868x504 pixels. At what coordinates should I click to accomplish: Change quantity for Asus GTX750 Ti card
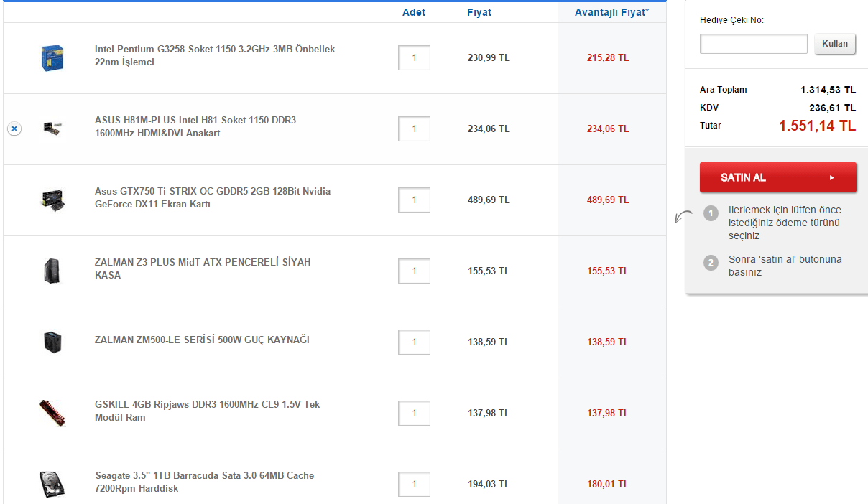pos(414,200)
